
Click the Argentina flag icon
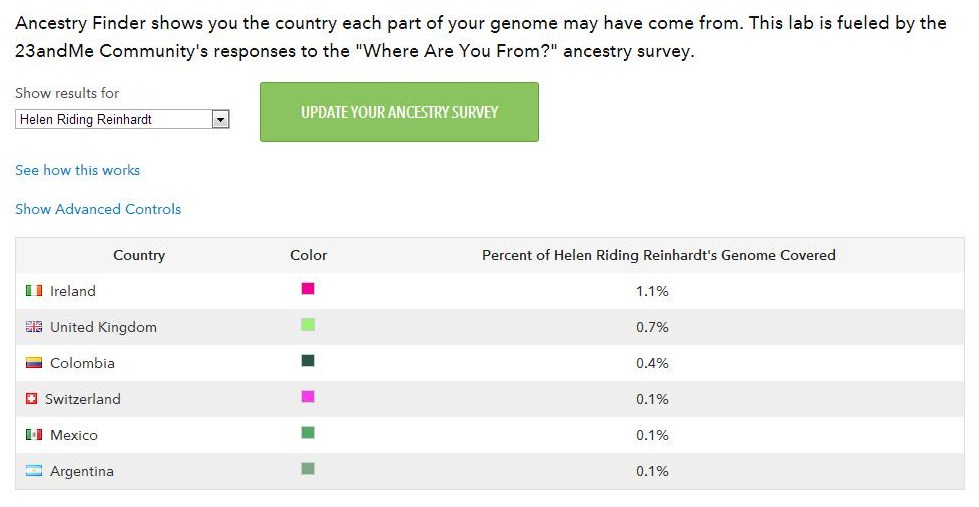coord(34,471)
